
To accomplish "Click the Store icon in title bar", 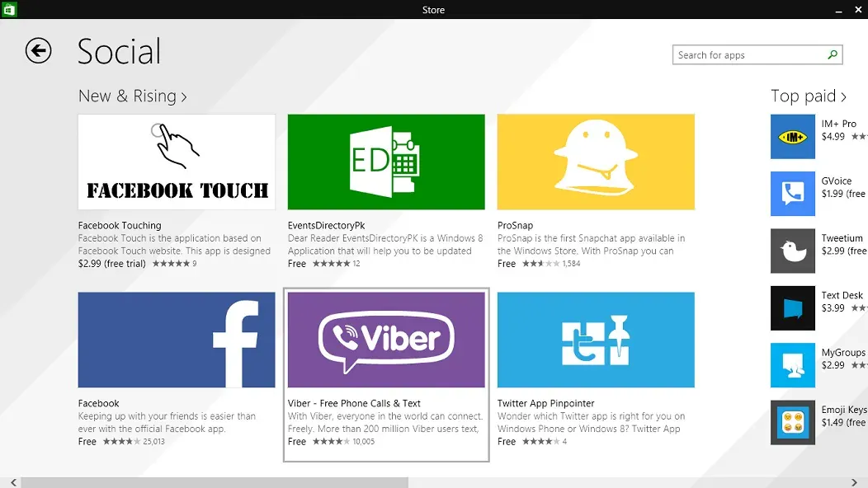I will point(9,10).
